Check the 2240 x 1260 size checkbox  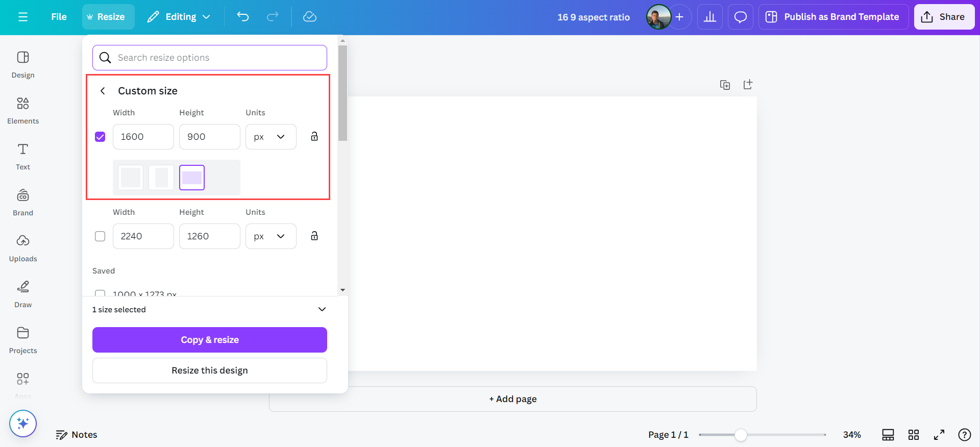coord(100,236)
